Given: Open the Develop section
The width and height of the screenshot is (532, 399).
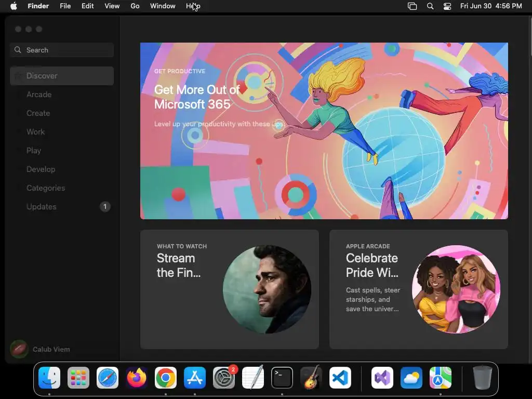Looking at the screenshot, I should [62, 169].
